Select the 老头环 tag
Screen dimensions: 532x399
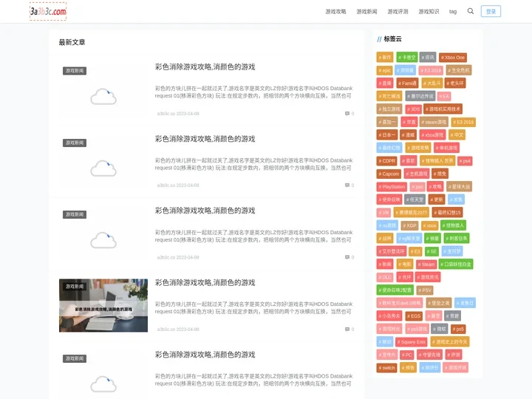pos(454,83)
